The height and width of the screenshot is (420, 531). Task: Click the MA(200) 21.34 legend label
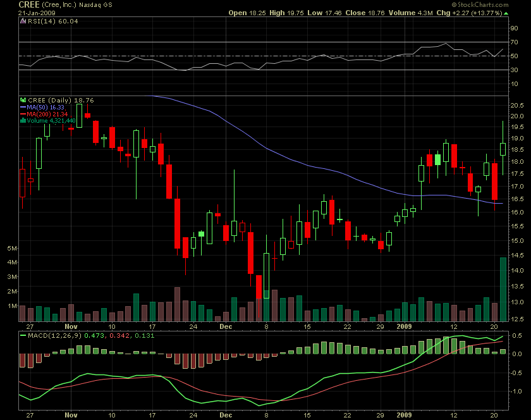tap(47, 114)
